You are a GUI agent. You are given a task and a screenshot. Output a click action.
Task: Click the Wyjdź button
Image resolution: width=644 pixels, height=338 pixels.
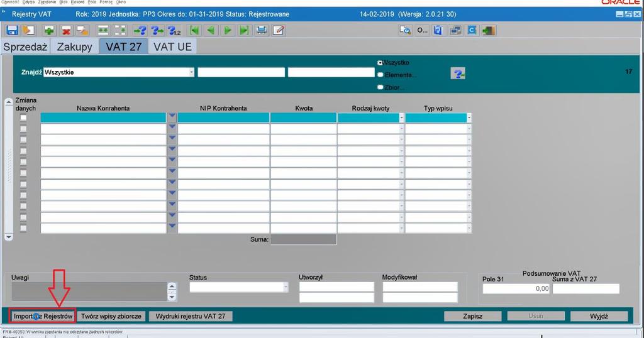pyautogui.click(x=599, y=316)
